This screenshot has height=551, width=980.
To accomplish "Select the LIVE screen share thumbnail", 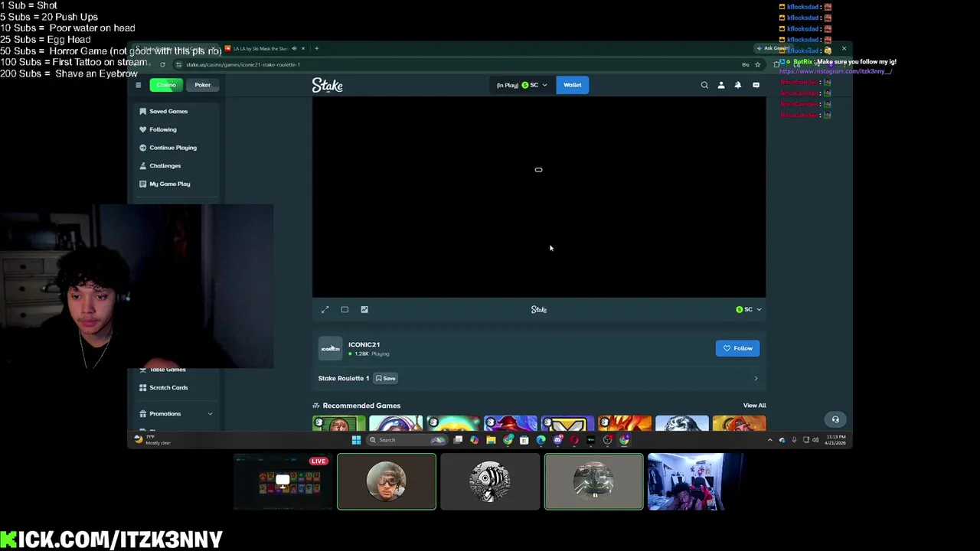I will click(x=283, y=481).
